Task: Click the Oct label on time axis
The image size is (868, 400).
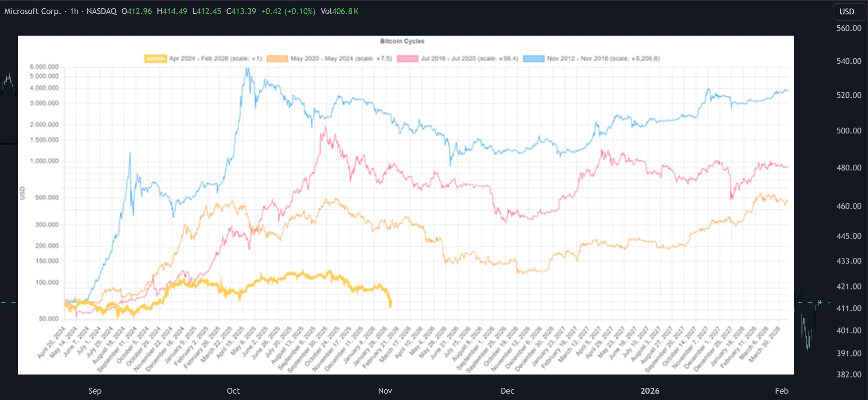Action: pos(233,391)
